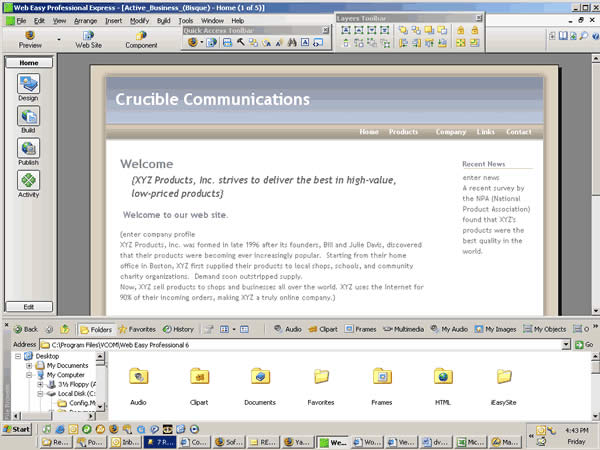Toggle the Folders pane button

pos(96,329)
